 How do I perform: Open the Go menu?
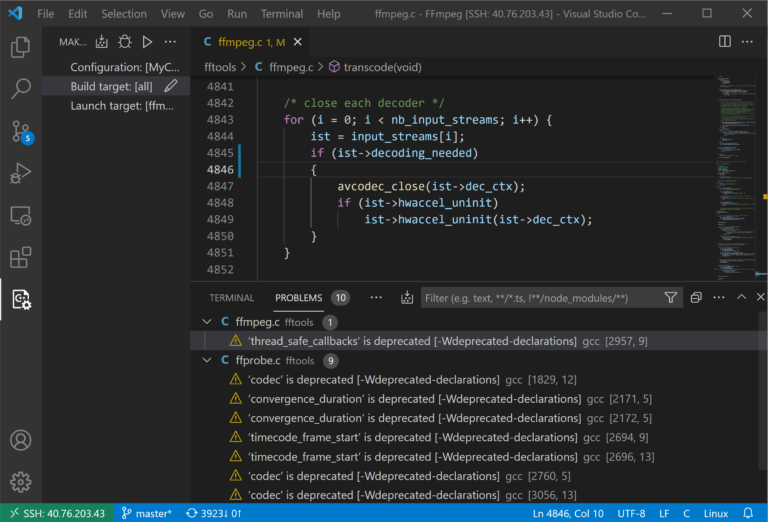[x=206, y=14]
